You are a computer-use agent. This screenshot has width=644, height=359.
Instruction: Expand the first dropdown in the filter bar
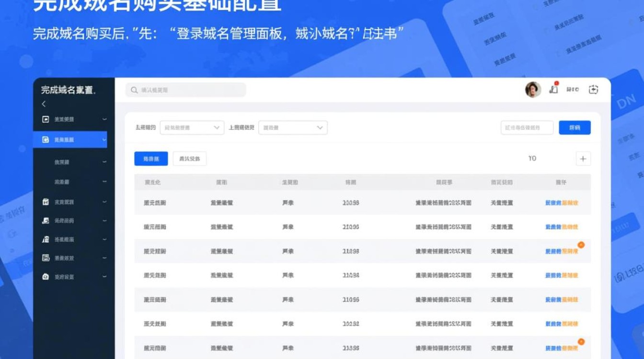click(x=191, y=127)
